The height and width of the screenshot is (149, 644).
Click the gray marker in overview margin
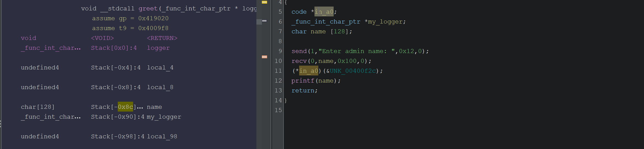[x=264, y=21]
